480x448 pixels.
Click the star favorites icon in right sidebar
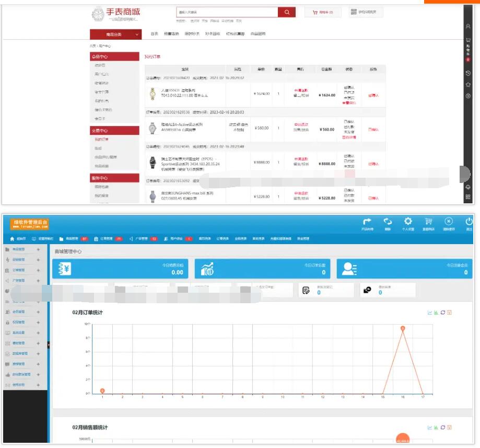468,84
